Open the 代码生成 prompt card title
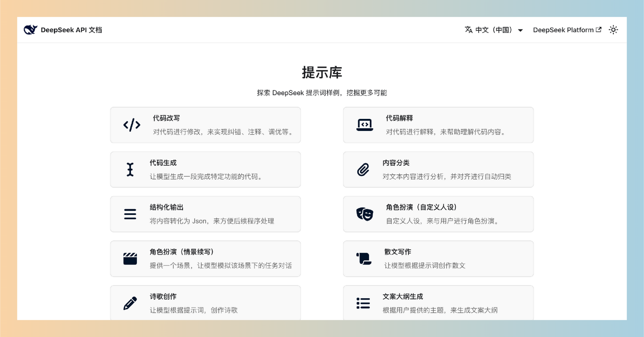Screen dimensions: 644x337 point(163,163)
